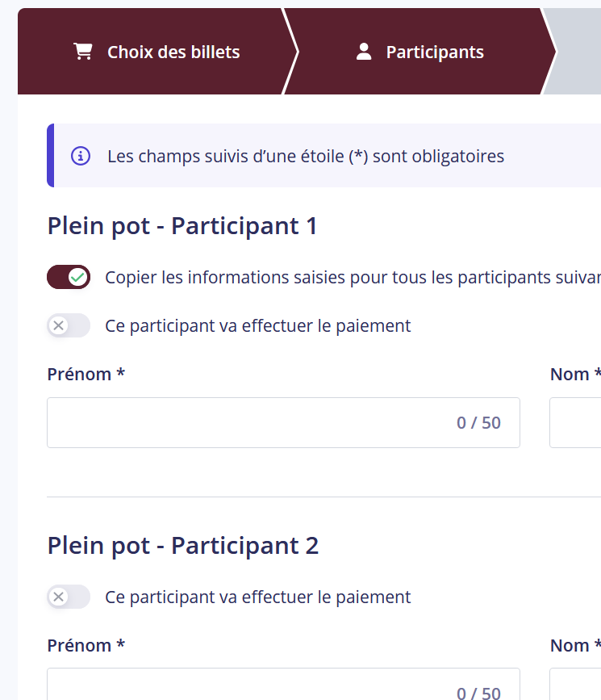This screenshot has height=700, width=601.
Task: Click the green checkmark inside the enabled toggle
Action: tap(77, 277)
